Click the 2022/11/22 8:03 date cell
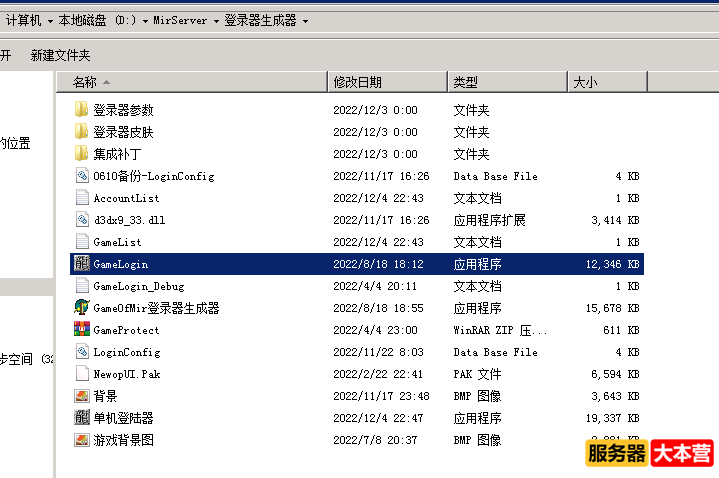This screenshot has height=478, width=719. point(378,352)
